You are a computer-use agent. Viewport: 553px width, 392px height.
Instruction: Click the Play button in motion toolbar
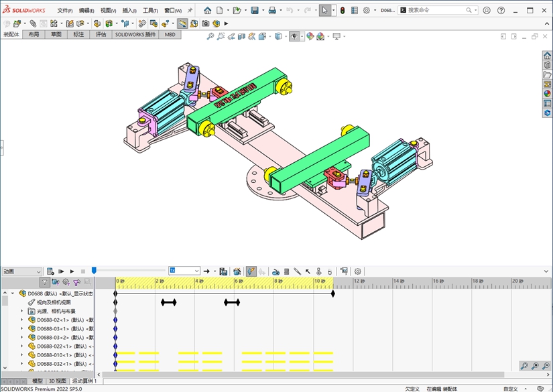72,271
